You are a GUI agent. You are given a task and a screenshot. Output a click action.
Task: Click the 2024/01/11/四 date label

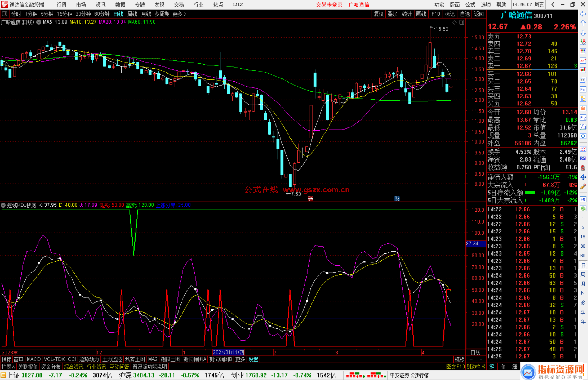click(228, 352)
